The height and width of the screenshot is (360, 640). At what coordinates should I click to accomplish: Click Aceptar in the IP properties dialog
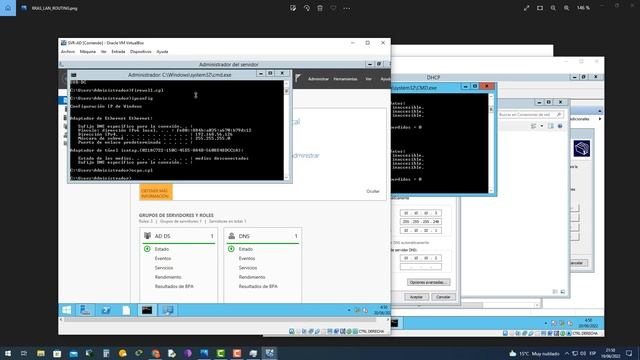pos(416,297)
